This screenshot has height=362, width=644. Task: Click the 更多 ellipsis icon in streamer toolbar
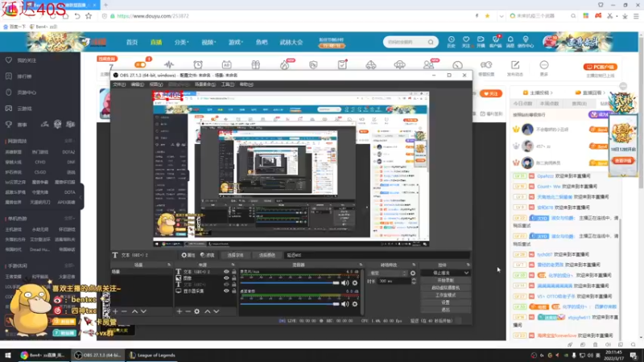(544, 65)
